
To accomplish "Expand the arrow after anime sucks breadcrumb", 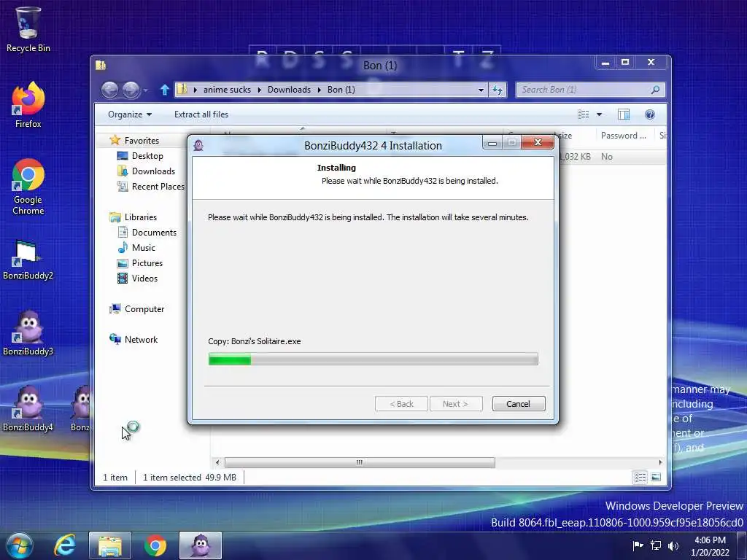I will point(259,90).
